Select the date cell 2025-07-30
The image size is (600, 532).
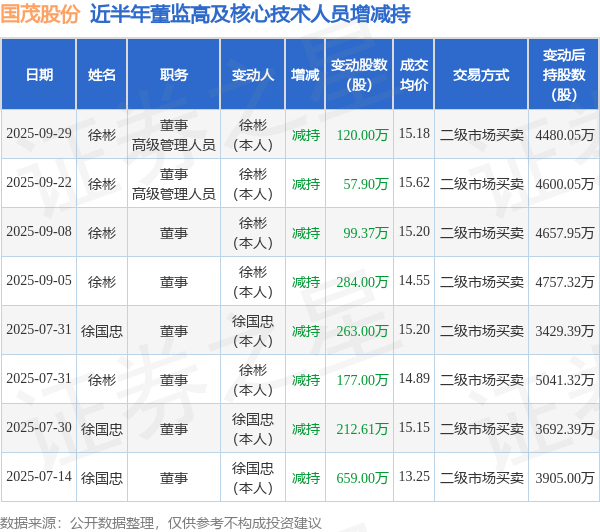(39, 428)
